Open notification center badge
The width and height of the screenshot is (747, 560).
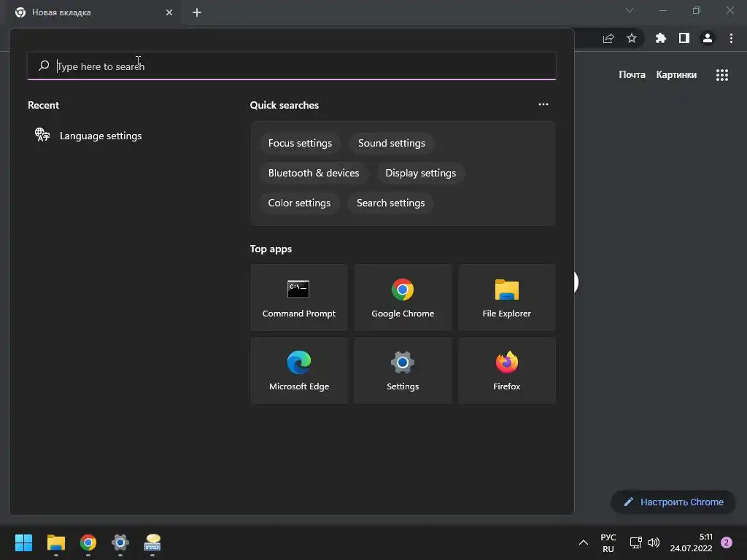tap(727, 542)
